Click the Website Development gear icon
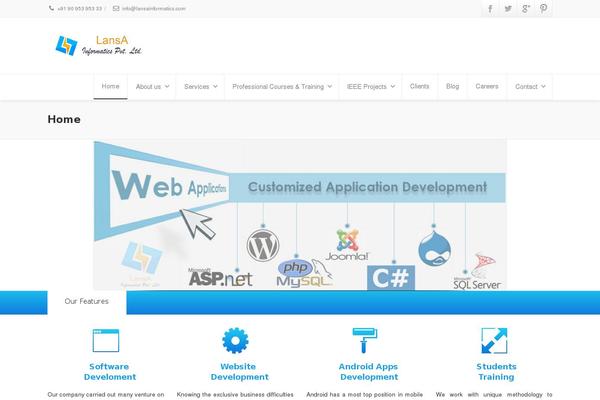This screenshot has height=400, width=600. click(x=235, y=340)
